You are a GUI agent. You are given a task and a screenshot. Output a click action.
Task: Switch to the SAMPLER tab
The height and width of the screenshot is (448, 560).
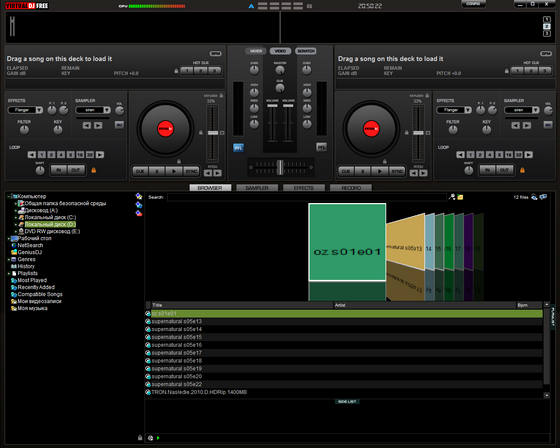tap(257, 188)
